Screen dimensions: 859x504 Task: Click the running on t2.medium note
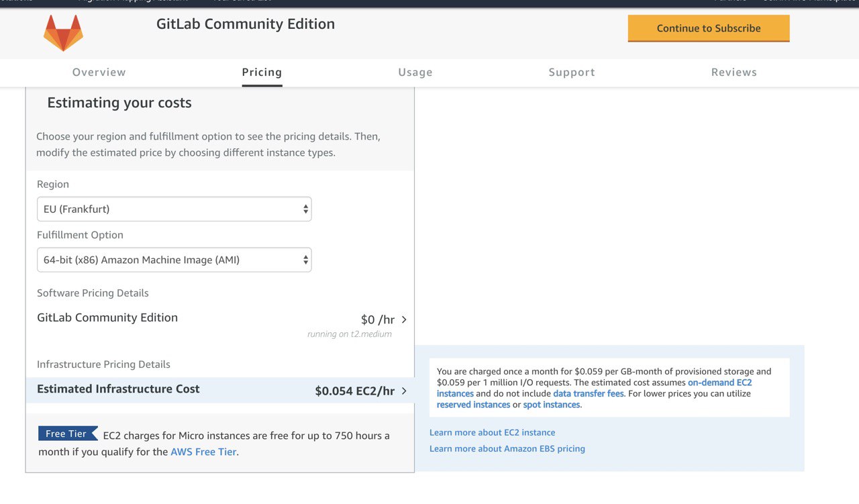coord(349,334)
